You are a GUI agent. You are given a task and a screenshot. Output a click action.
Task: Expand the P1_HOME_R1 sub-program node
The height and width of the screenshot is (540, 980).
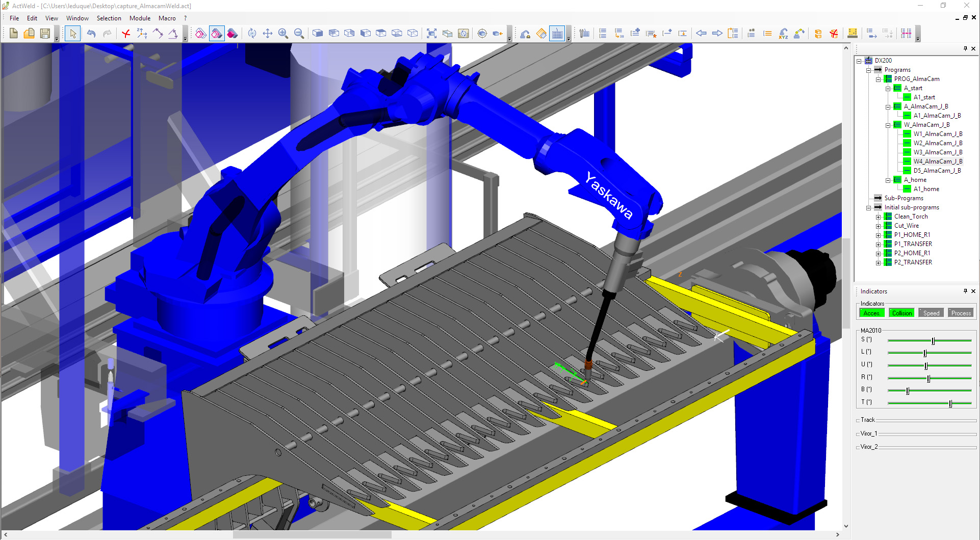(x=878, y=235)
